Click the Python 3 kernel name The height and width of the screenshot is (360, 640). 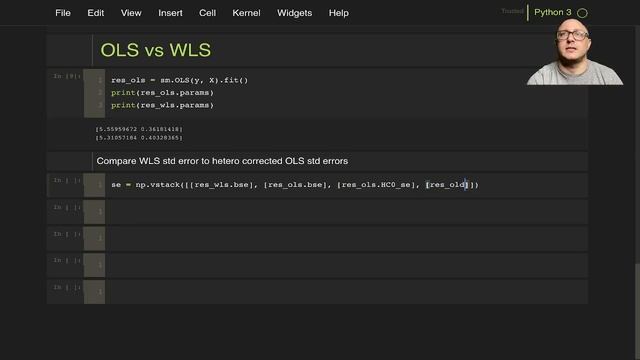[553, 12]
